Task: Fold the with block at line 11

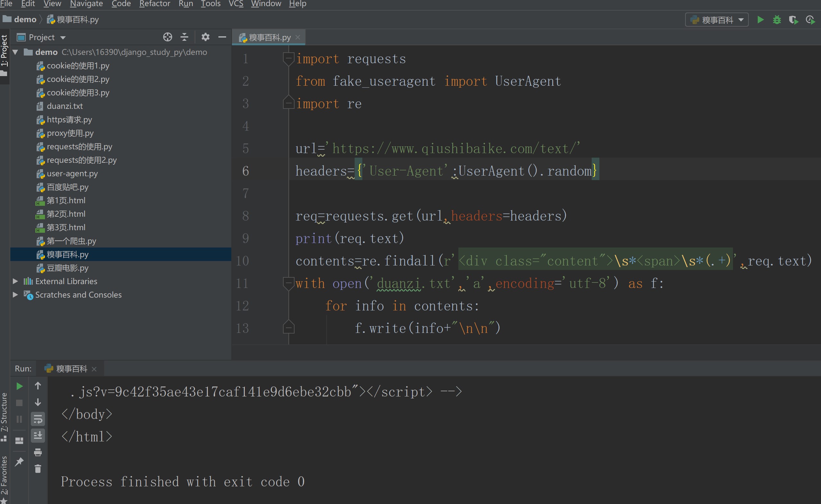Action: pos(288,283)
